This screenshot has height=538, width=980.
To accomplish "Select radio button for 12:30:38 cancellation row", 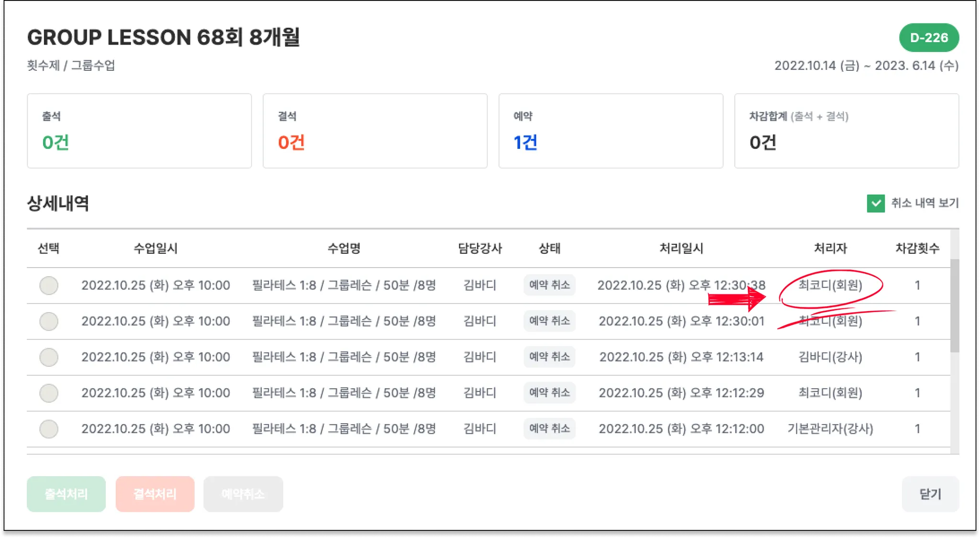I will click(x=49, y=286).
